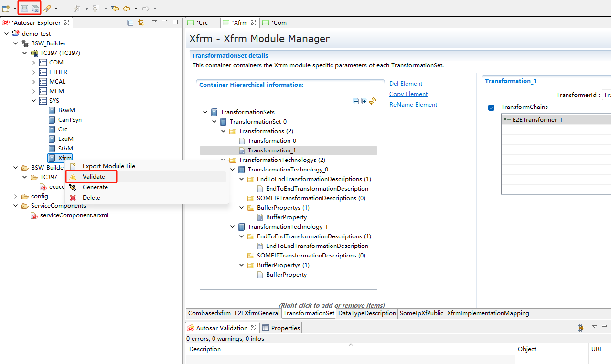Screen dimensions: 611x364
Task: Collapse all in Autosar Explorer panel
Action: click(130, 22)
